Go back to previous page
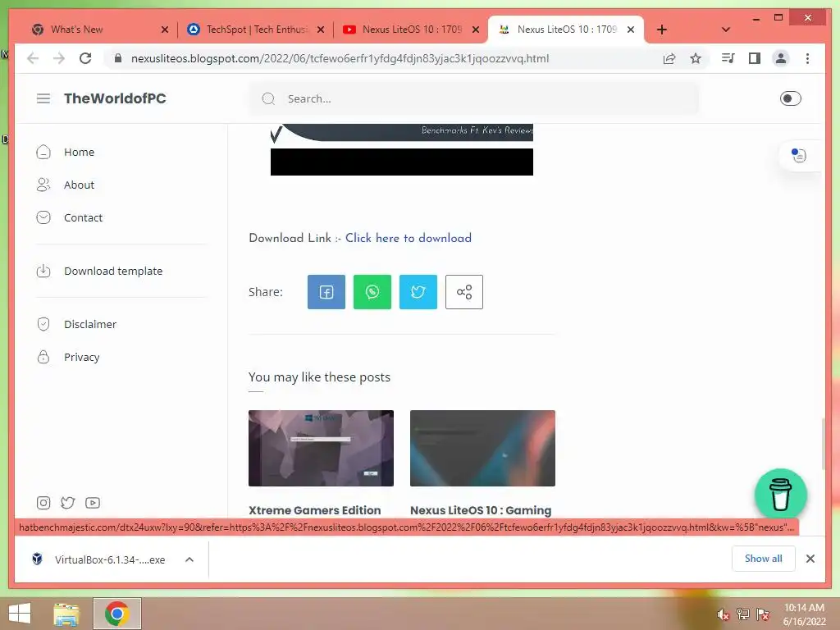 (x=33, y=58)
